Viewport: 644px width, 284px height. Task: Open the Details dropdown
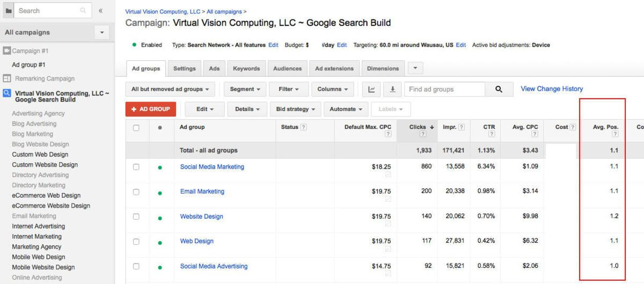[x=247, y=109]
